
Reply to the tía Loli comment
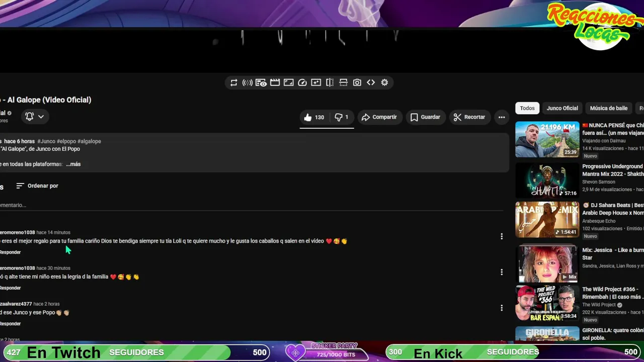pos(10,252)
